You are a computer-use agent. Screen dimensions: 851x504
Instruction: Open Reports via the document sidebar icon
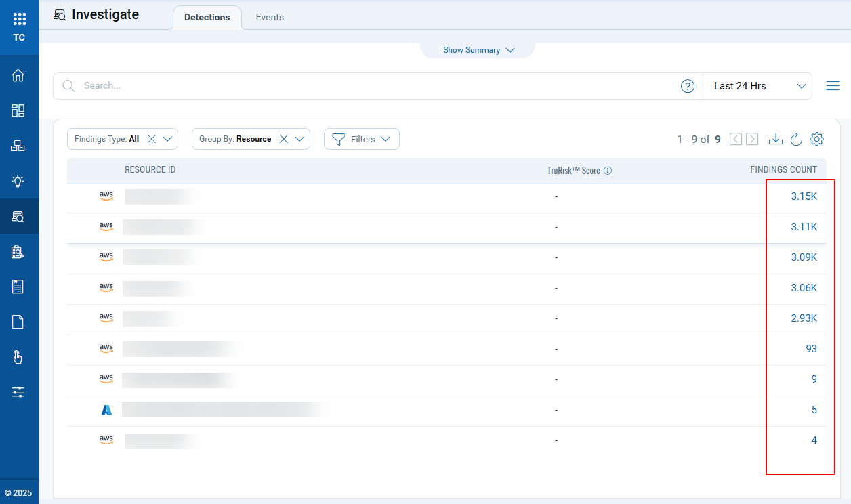[x=19, y=321]
